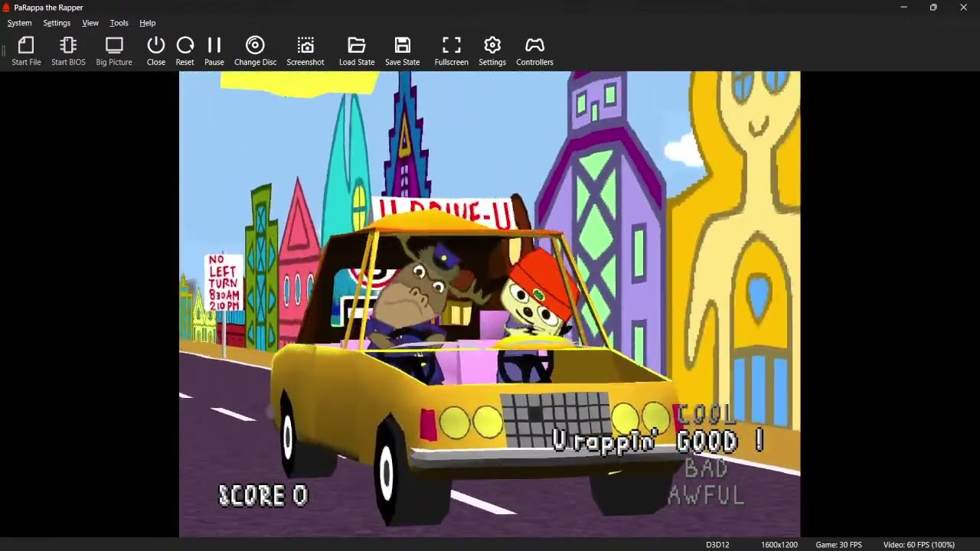Open Big Picture mode
This screenshot has height=551, width=980.
point(114,51)
